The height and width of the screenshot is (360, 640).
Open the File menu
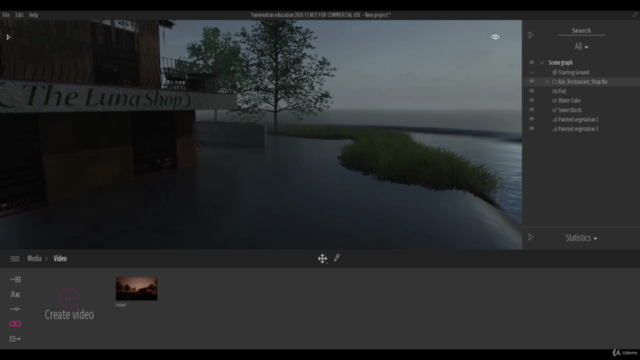pos(6,15)
